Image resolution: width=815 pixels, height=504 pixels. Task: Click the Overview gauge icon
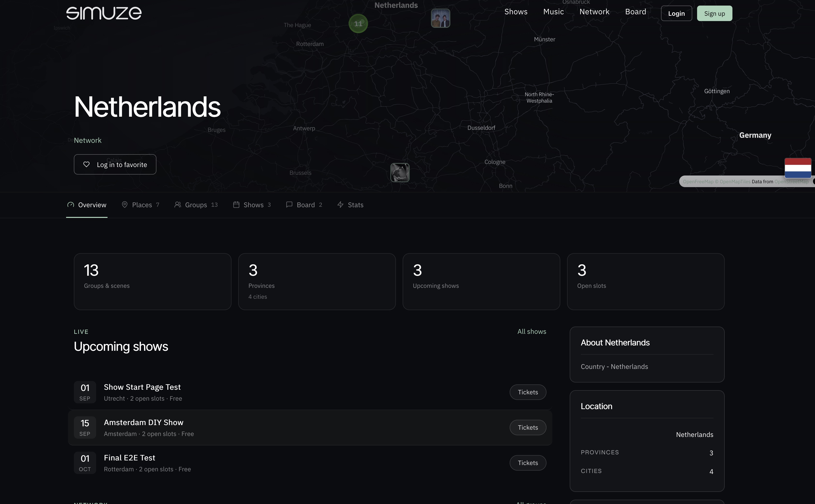[x=71, y=205]
